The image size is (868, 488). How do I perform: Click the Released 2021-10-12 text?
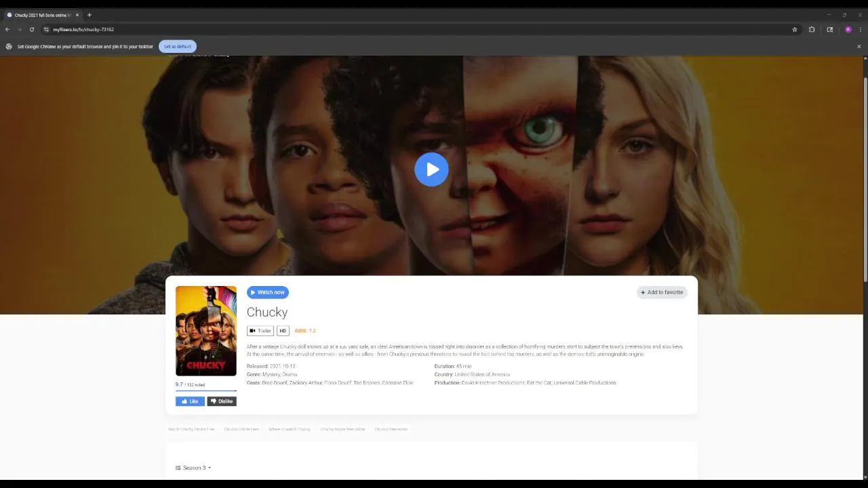click(x=271, y=366)
